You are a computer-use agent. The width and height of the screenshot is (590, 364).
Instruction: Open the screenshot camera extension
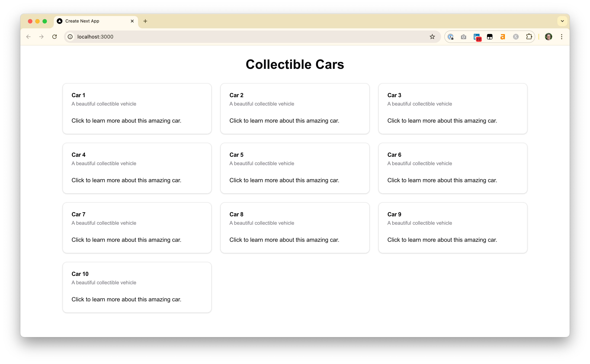click(x=463, y=37)
